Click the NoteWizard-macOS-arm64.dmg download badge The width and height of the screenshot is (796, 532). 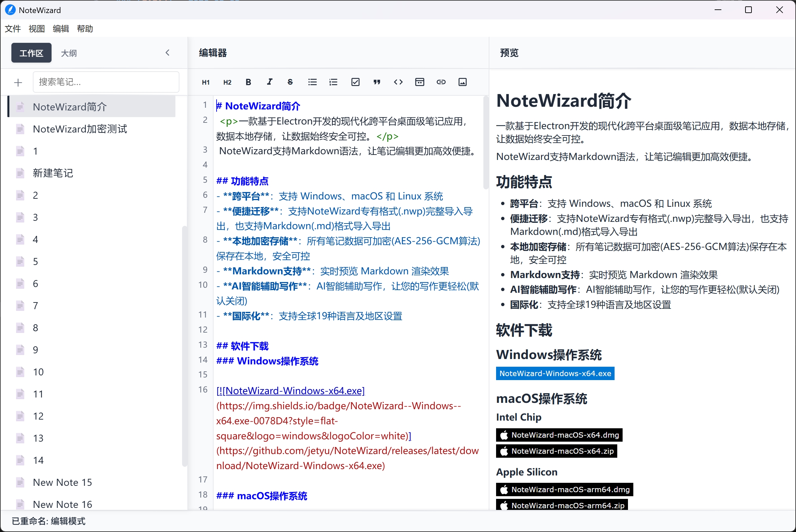(x=564, y=490)
